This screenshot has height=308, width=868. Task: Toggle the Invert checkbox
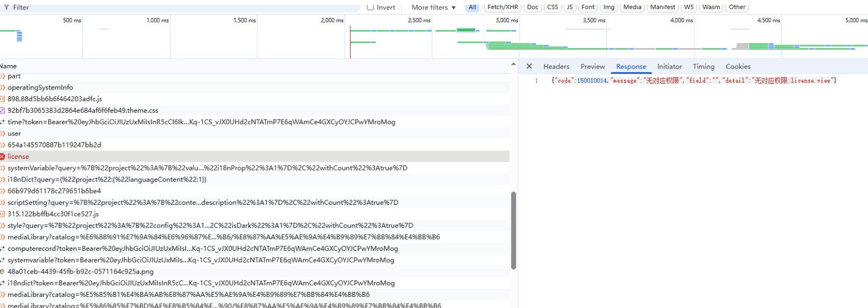point(370,7)
